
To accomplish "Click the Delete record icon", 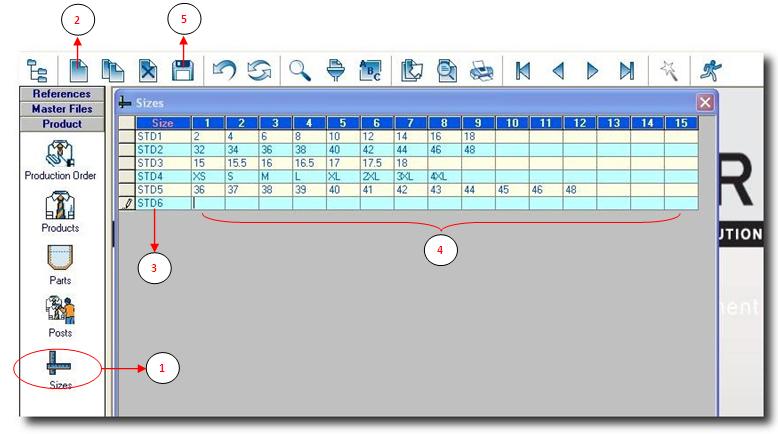I will coord(147,71).
